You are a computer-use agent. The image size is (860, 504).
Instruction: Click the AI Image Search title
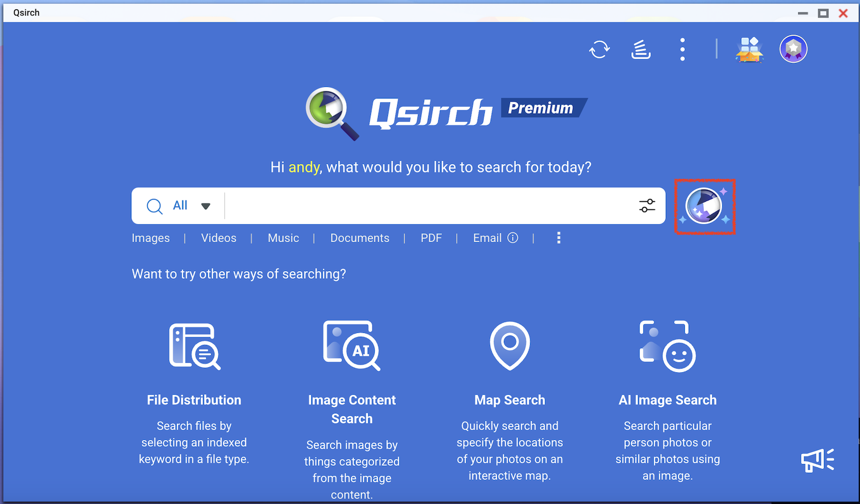coord(667,400)
